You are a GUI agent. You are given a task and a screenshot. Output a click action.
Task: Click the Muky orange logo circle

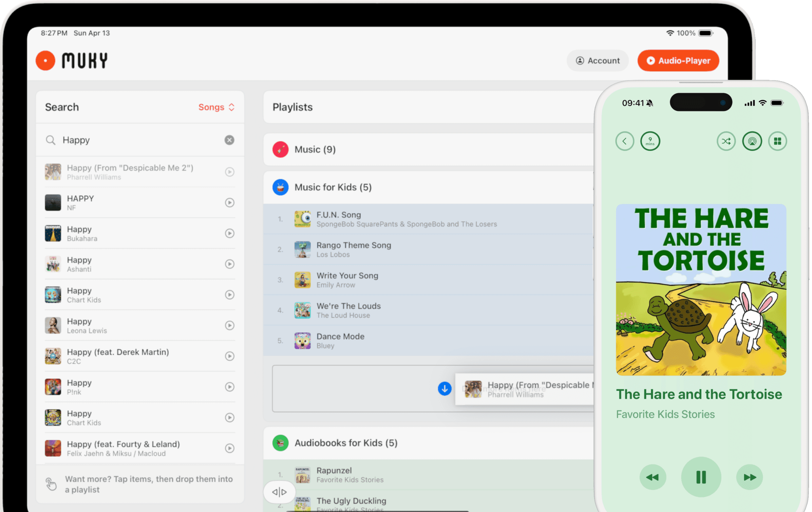(x=45, y=61)
